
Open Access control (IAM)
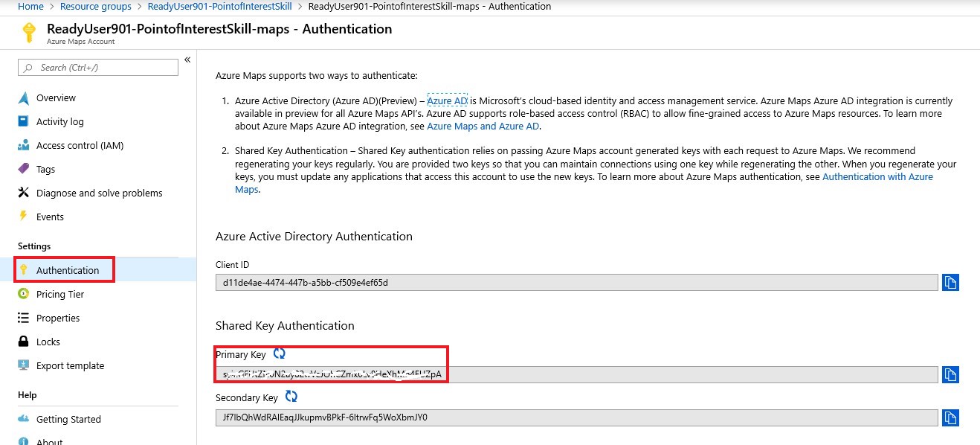tap(80, 145)
